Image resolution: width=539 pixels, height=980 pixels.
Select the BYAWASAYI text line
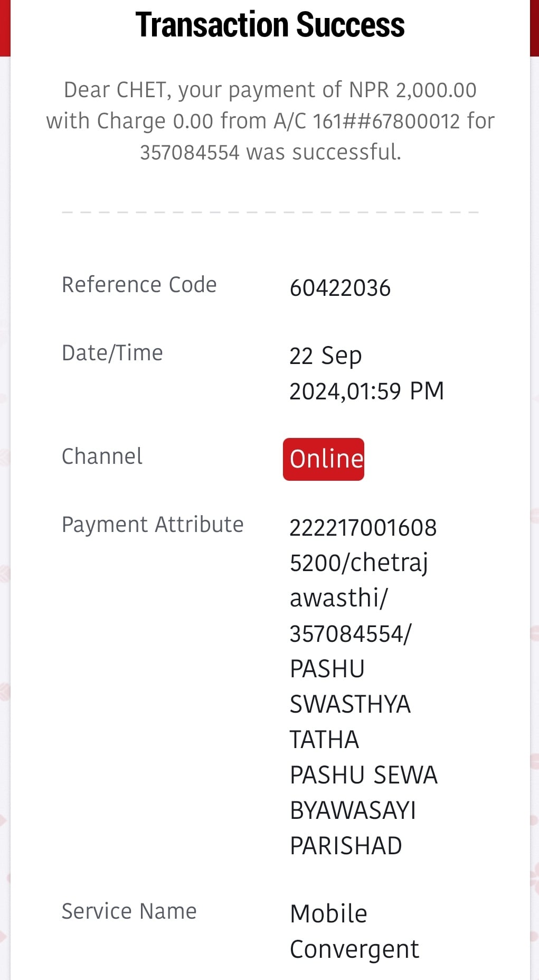(x=353, y=811)
